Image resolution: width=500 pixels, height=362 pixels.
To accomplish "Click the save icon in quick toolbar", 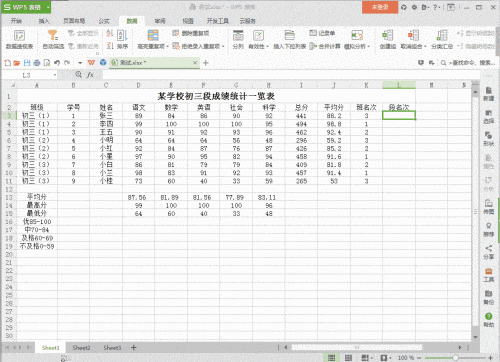I will (27, 63).
